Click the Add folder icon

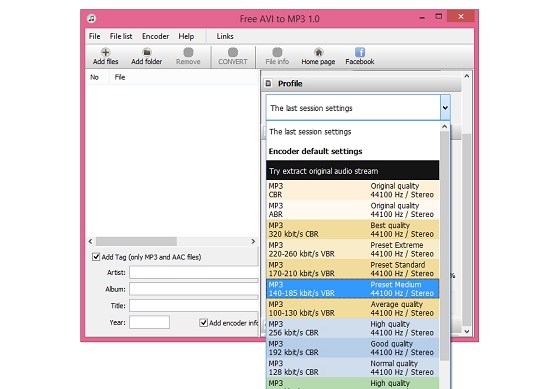point(147,52)
